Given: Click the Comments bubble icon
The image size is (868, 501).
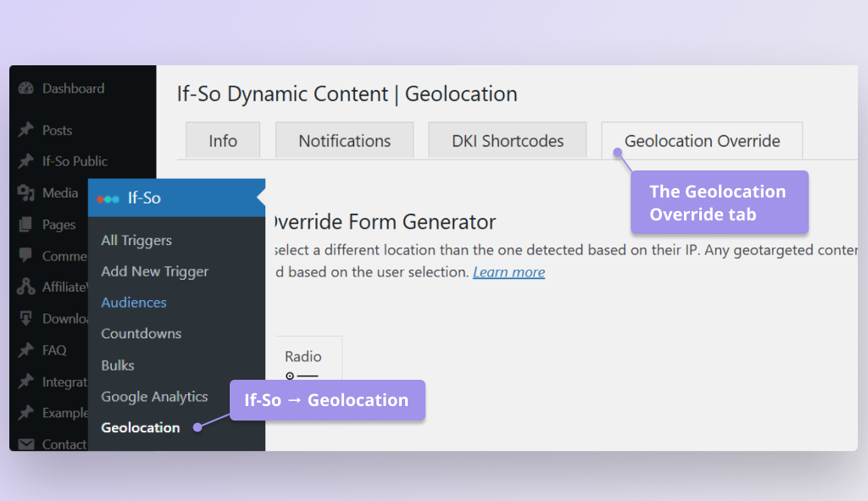Looking at the screenshot, I should pos(27,255).
